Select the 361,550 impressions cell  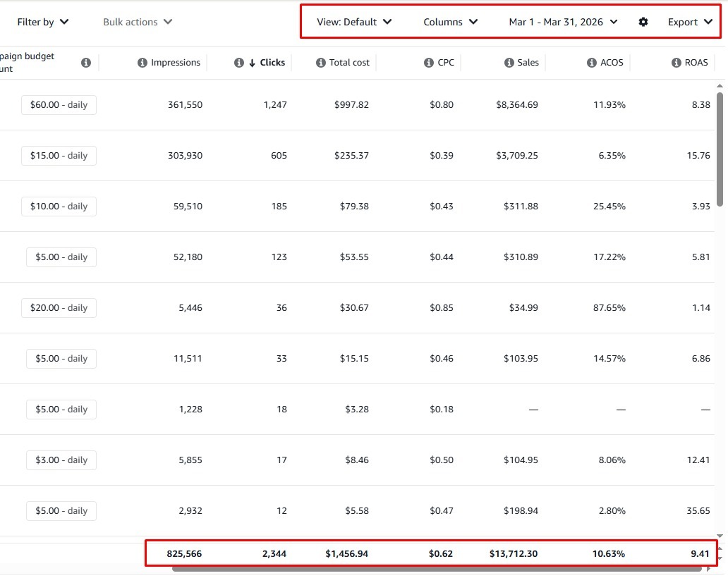(x=186, y=105)
